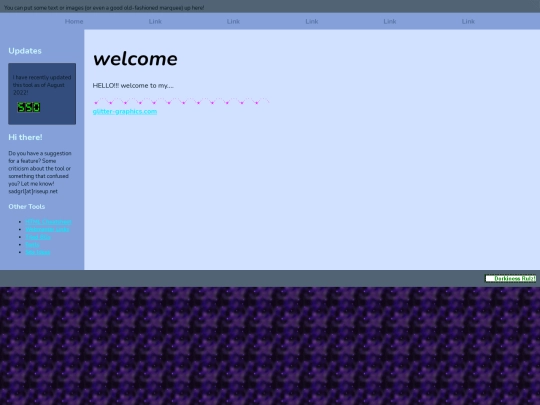This screenshot has width=540, height=405.
Task: Click the sadgrl[at]riseup.net email text
Action: (x=33, y=191)
